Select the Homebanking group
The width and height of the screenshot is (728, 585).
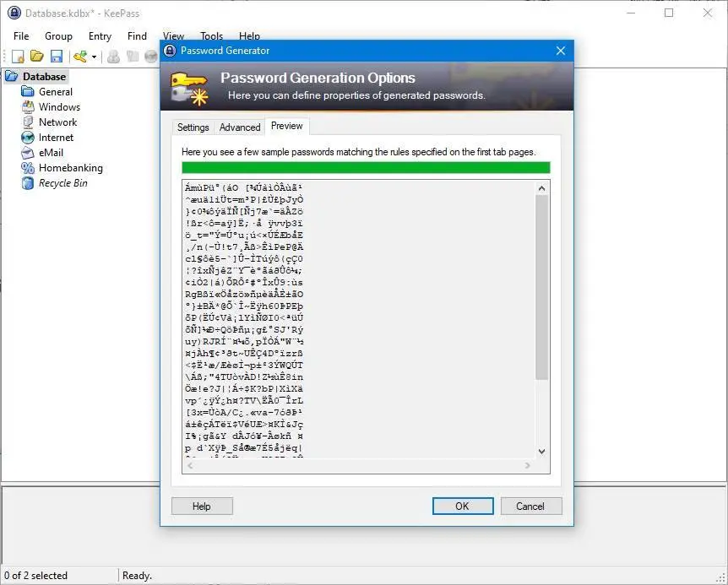[71, 168]
